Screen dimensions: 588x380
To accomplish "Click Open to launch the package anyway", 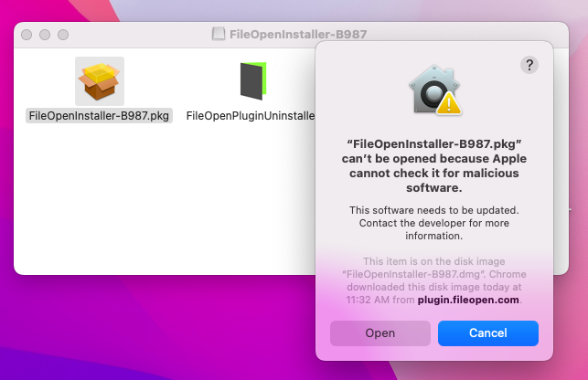I will pyautogui.click(x=380, y=332).
